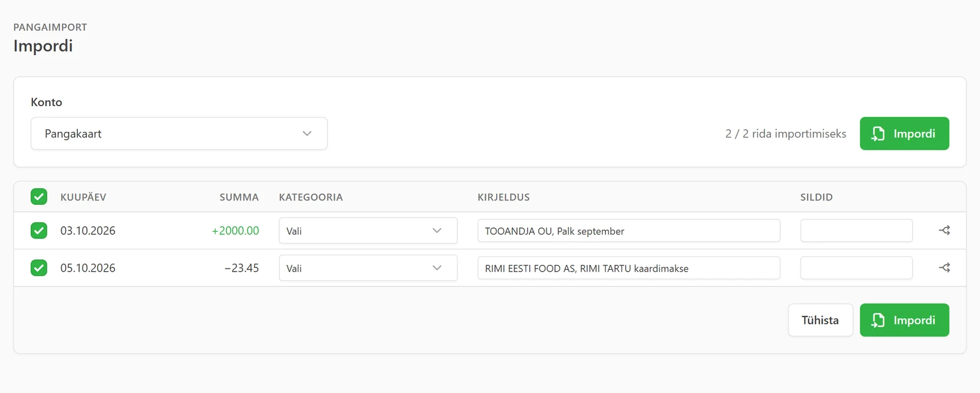Click the amount +2000.00
Screen dimensions: 980x393
[x=235, y=231]
